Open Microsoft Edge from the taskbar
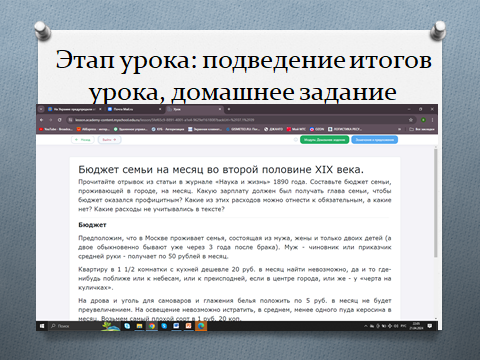The width and height of the screenshot is (480, 360). 201,326
